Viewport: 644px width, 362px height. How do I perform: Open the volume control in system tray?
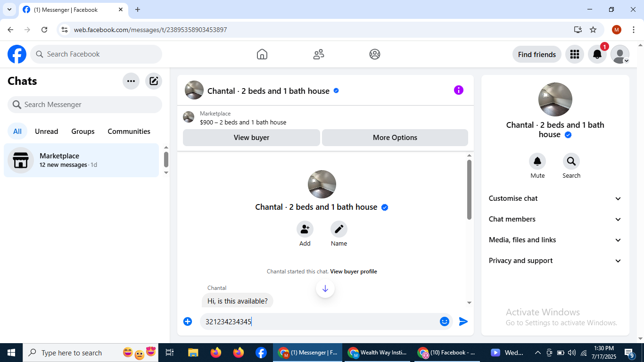click(572, 353)
